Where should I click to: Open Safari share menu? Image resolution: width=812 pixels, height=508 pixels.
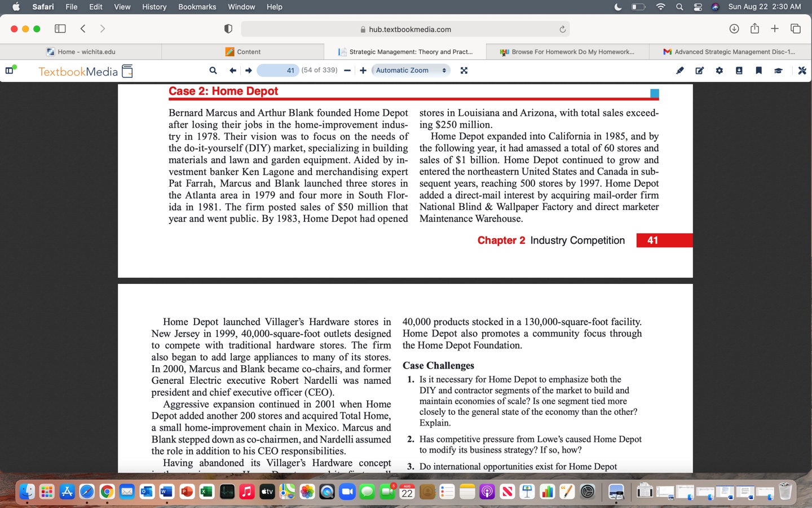[x=754, y=29]
